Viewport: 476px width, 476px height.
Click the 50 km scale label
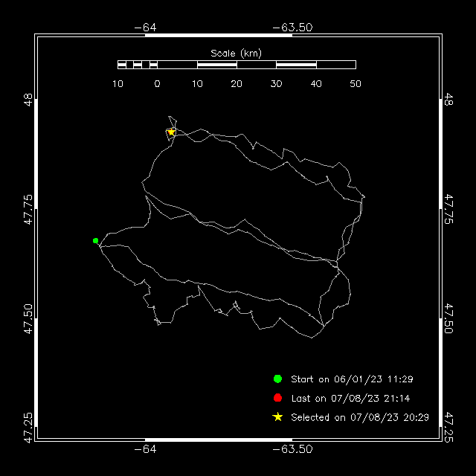pyautogui.click(x=356, y=84)
